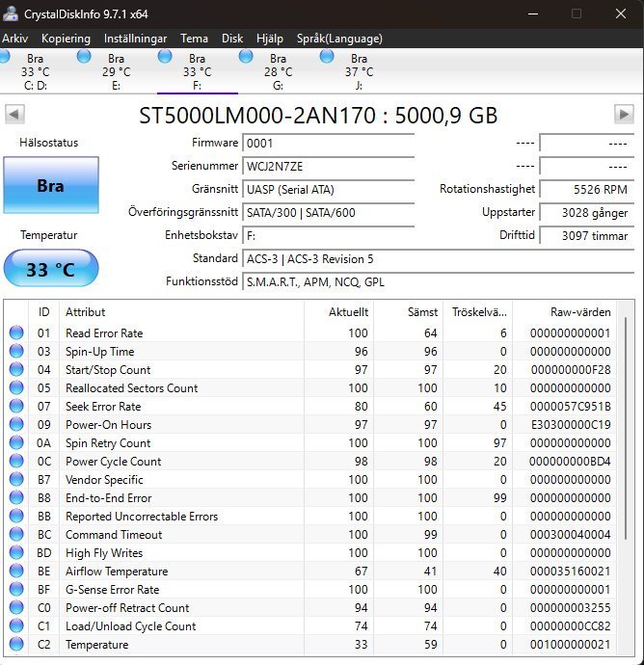Click status orb for Airflow Temperature row

[x=15, y=572]
